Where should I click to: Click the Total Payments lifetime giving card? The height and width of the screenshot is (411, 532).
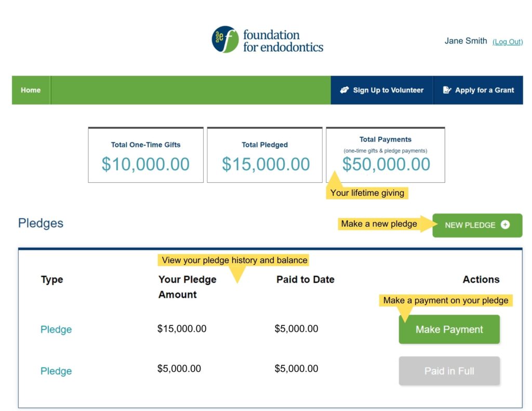point(385,153)
